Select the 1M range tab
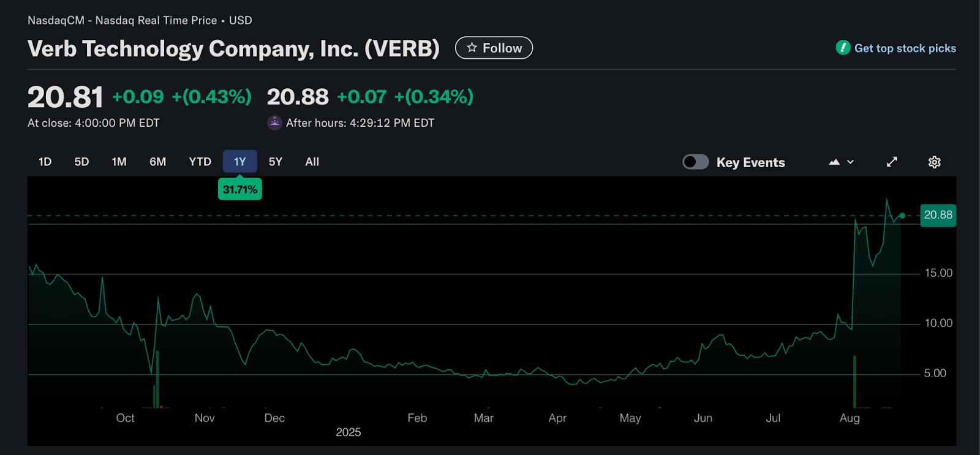This screenshot has height=455, width=980. click(x=119, y=162)
